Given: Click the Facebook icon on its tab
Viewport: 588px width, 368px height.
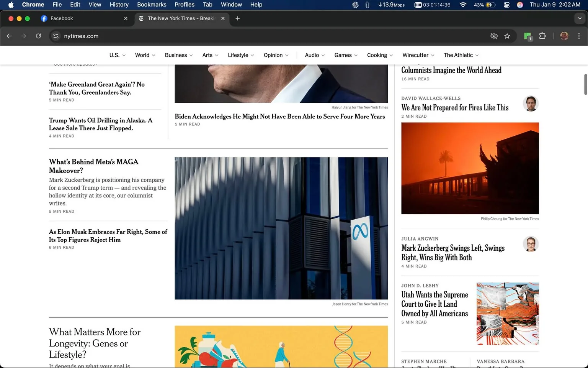Looking at the screenshot, I should [44, 18].
